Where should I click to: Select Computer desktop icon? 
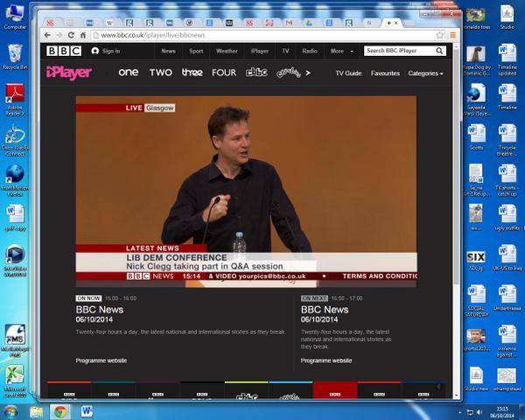coord(15,17)
